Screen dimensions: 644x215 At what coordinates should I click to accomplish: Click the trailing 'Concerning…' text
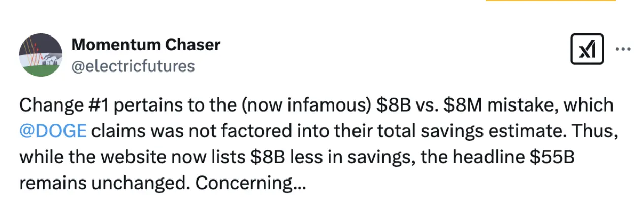coord(250,183)
